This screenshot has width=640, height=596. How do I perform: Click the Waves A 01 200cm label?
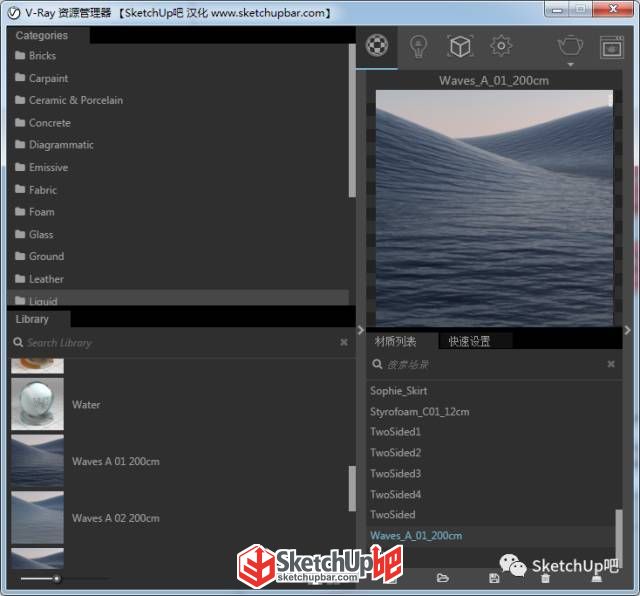click(x=116, y=461)
